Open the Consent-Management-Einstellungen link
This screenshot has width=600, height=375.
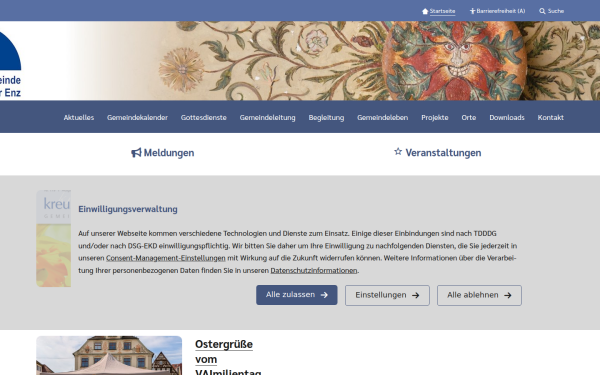pos(166,258)
